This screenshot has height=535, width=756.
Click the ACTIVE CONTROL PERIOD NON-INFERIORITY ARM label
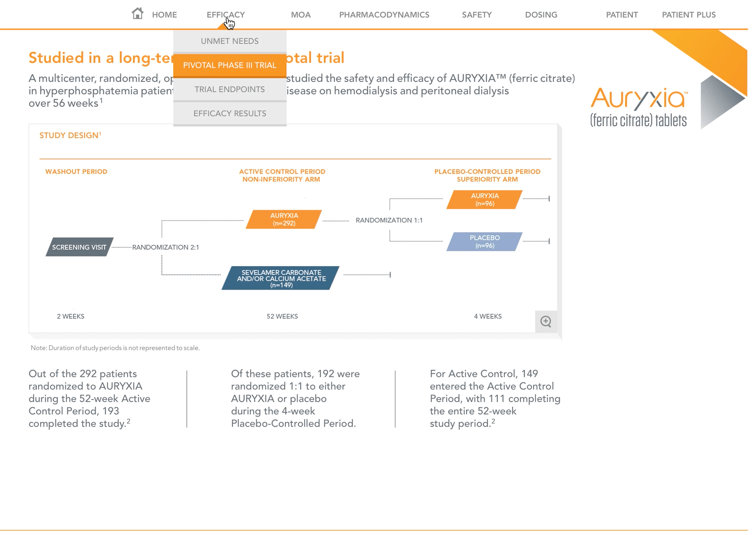(x=282, y=175)
